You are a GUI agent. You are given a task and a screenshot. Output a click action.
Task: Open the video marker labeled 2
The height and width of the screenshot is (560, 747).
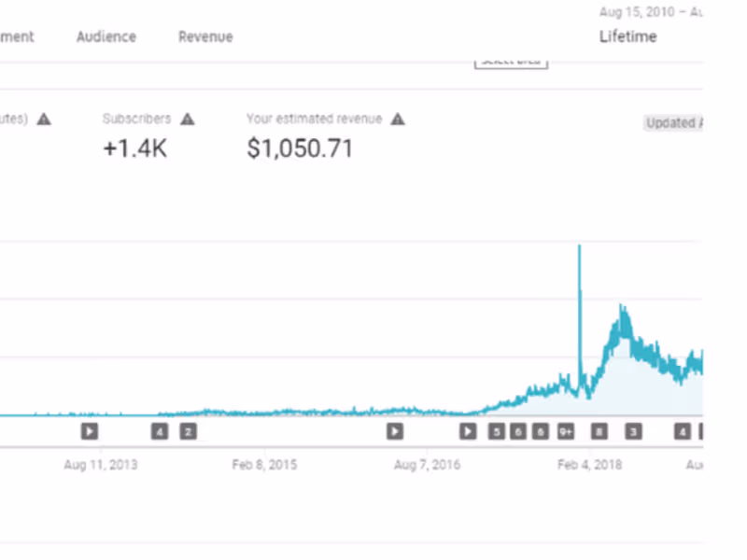(188, 431)
